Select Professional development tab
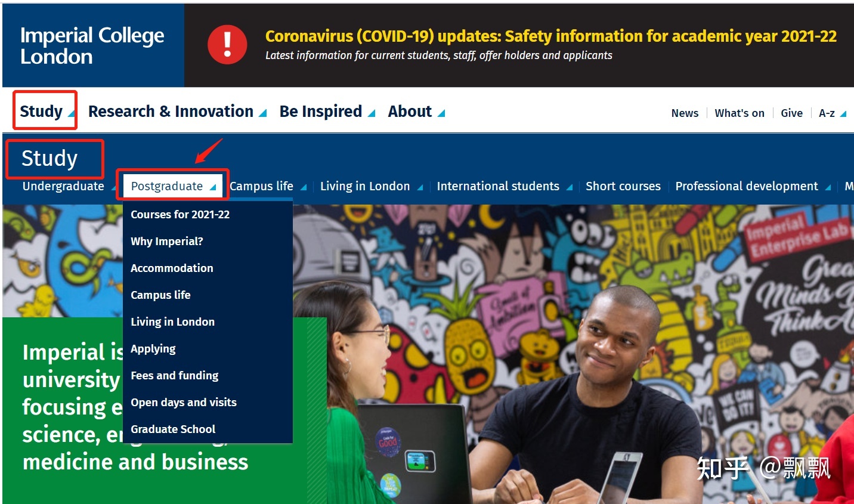 (x=747, y=186)
